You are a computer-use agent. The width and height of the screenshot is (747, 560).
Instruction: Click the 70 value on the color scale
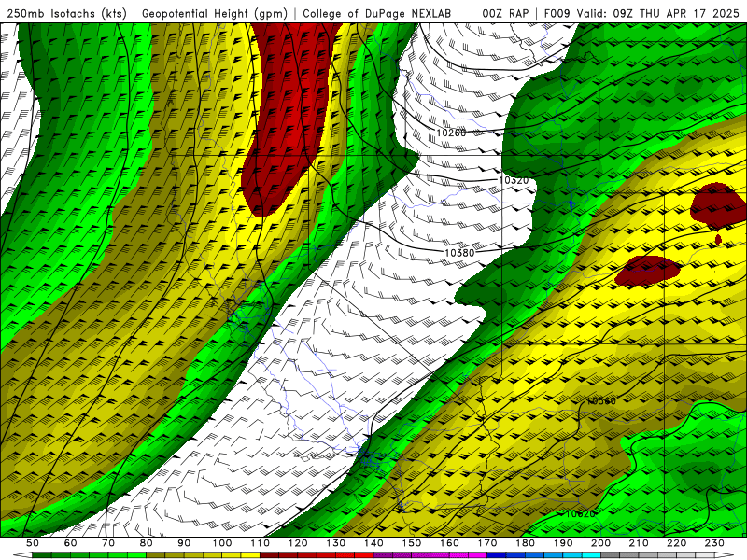pos(108,543)
